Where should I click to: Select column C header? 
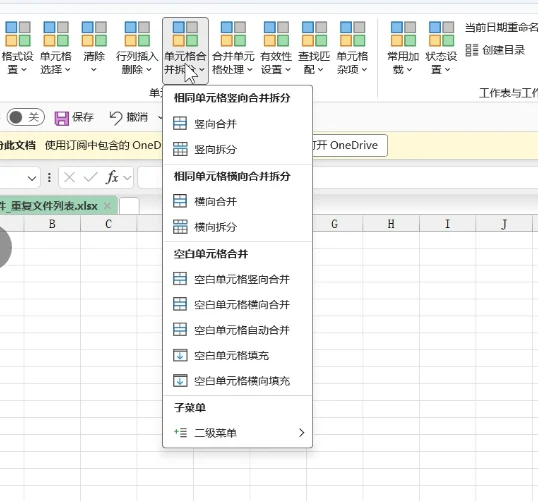[x=108, y=224]
